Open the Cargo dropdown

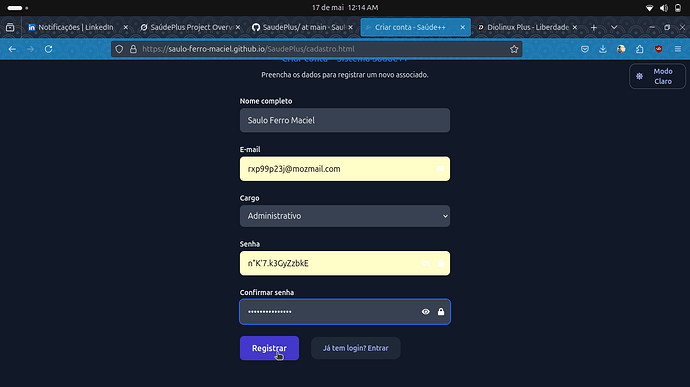tap(345, 216)
